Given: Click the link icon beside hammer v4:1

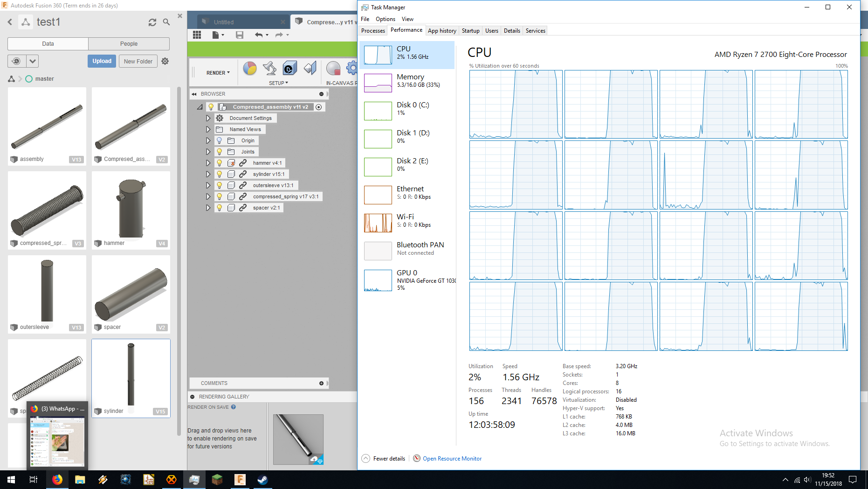Looking at the screenshot, I should 243,163.
